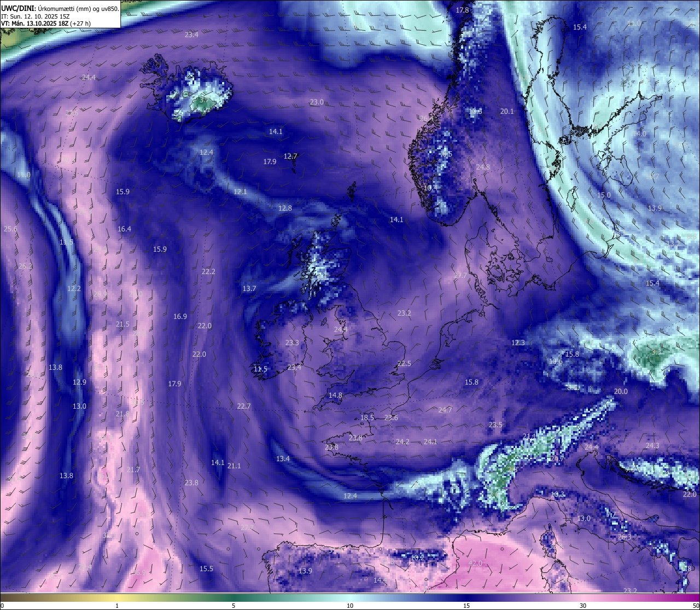Click the 12.1 value on the map

240,192
